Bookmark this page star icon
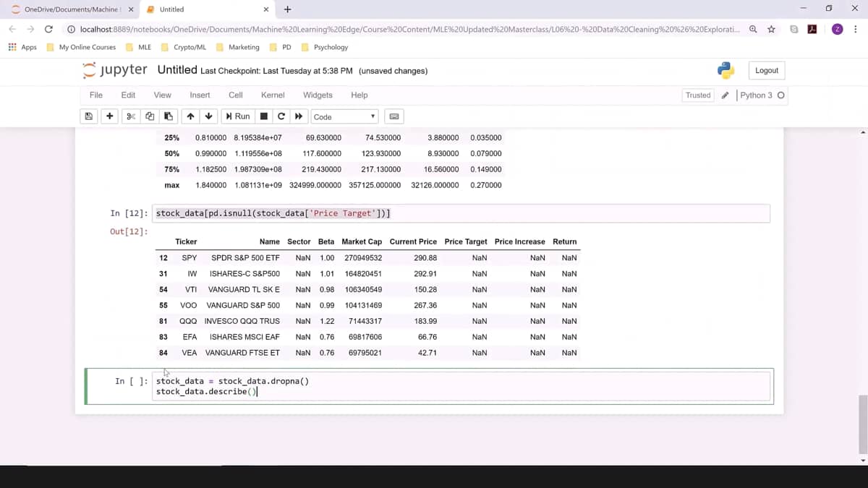Screen dimensions: 868x488 coord(771,29)
